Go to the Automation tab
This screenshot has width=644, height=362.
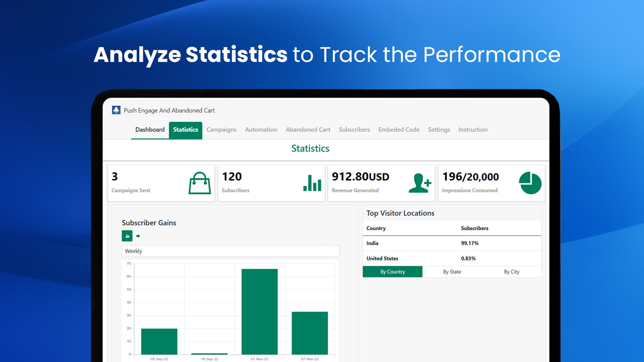pyautogui.click(x=261, y=130)
